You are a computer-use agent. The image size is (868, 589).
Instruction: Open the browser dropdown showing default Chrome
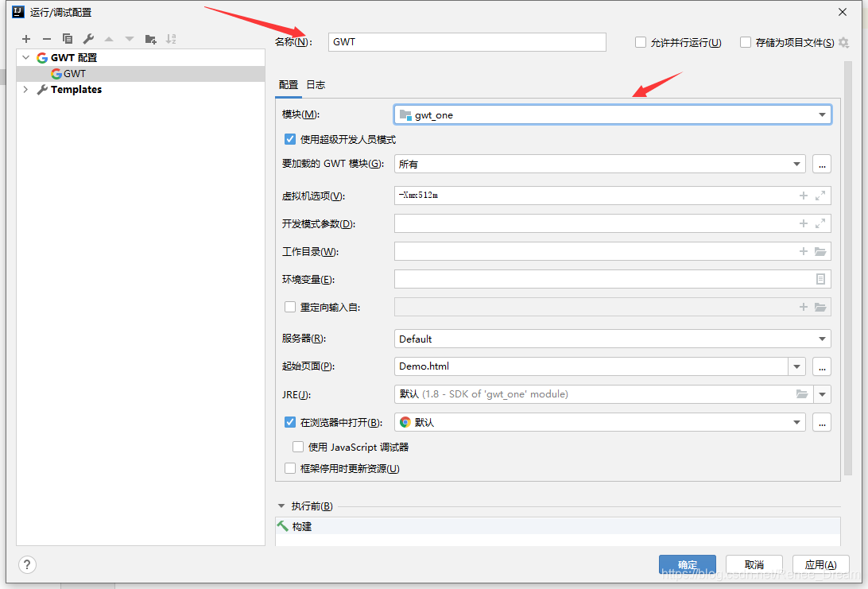[599, 422]
